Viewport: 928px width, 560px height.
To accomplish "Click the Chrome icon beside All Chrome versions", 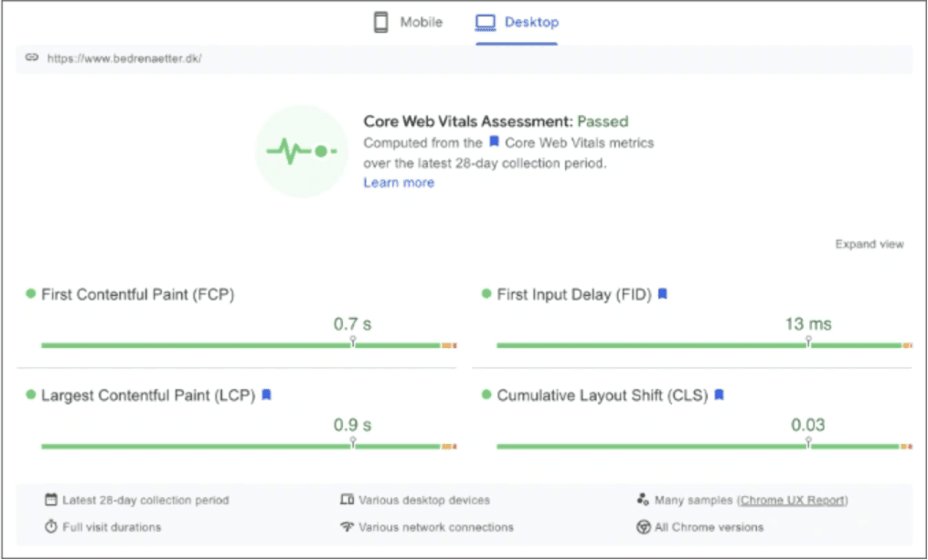I will (643, 527).
